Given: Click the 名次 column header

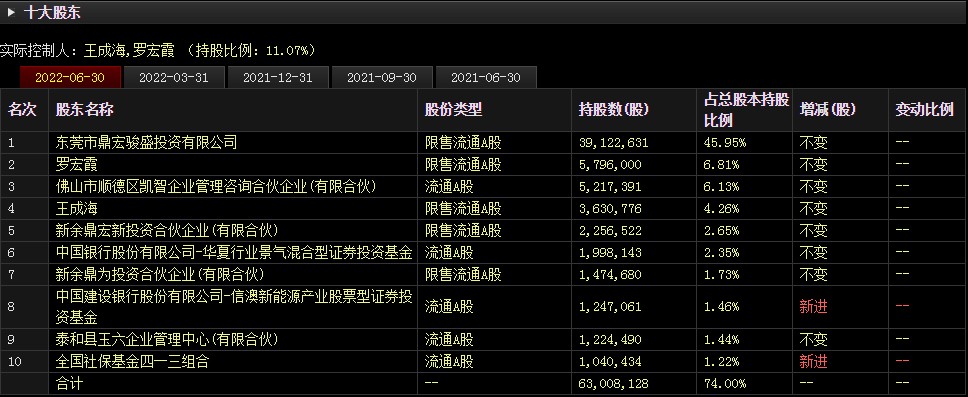Looking at the screenshot, I should point(22,110).
